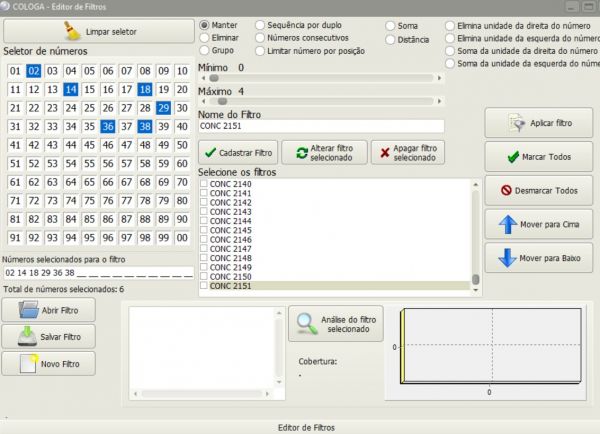
Task: Select the Grupo radio option
Action: 205,51
